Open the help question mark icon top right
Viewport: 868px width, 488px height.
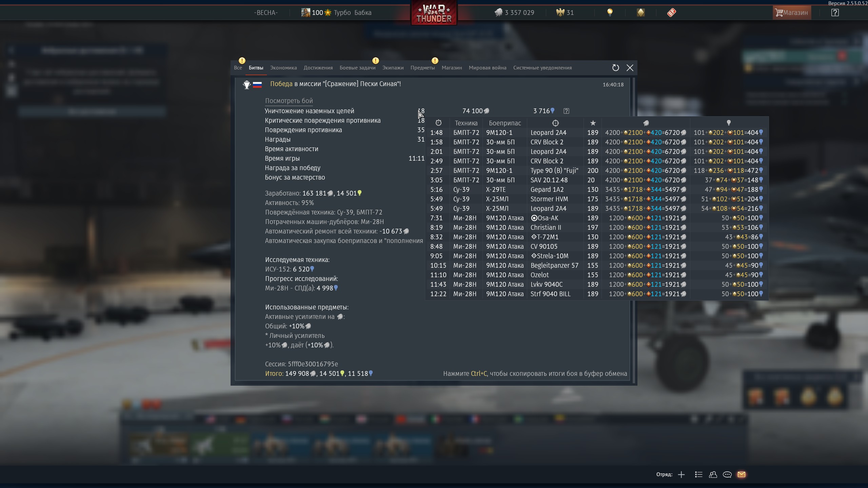click(x=835, y=13)
